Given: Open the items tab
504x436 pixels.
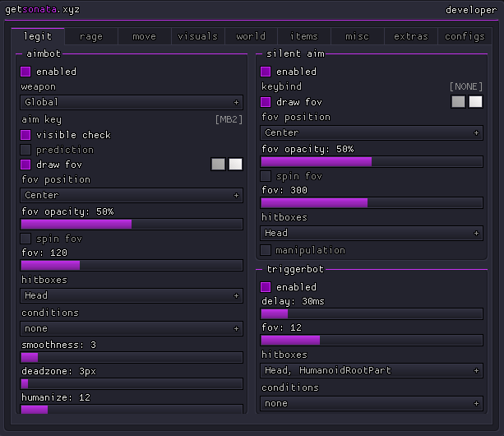Looking at the screenshot, I should (304, 36).
